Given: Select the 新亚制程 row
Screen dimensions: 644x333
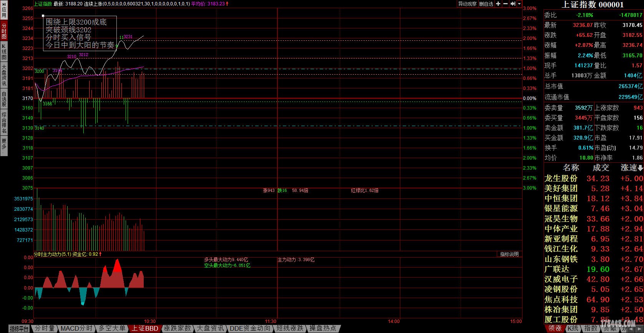Looking at the screenshot, I should point(594,239).
